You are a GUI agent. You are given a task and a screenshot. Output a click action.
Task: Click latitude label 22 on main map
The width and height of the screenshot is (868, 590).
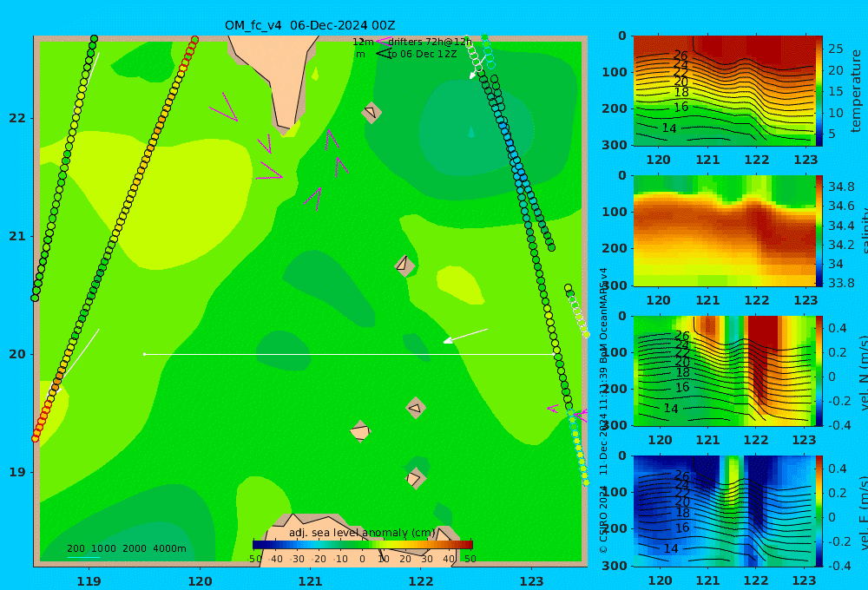coord(17,118)
